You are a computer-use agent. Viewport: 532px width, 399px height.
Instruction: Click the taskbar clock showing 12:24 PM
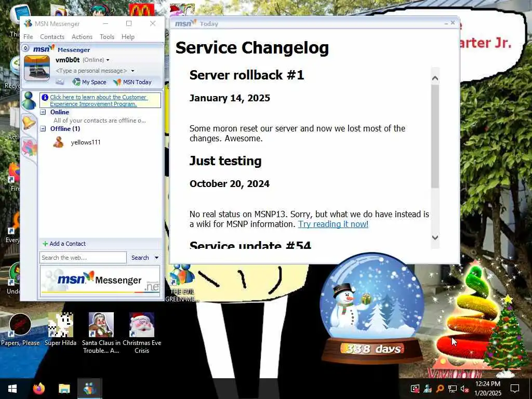pyautogui.click(x=487, y=388)
